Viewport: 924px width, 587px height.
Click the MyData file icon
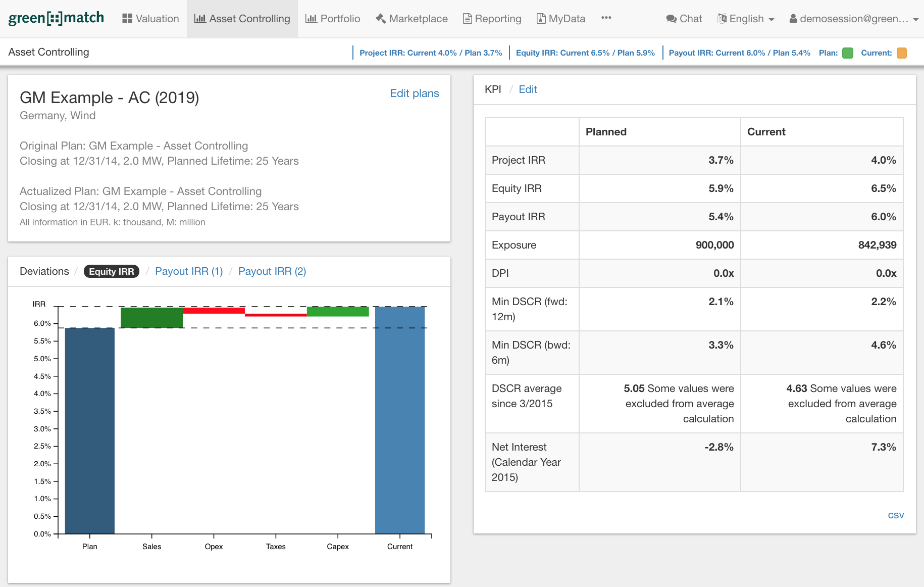541,19
